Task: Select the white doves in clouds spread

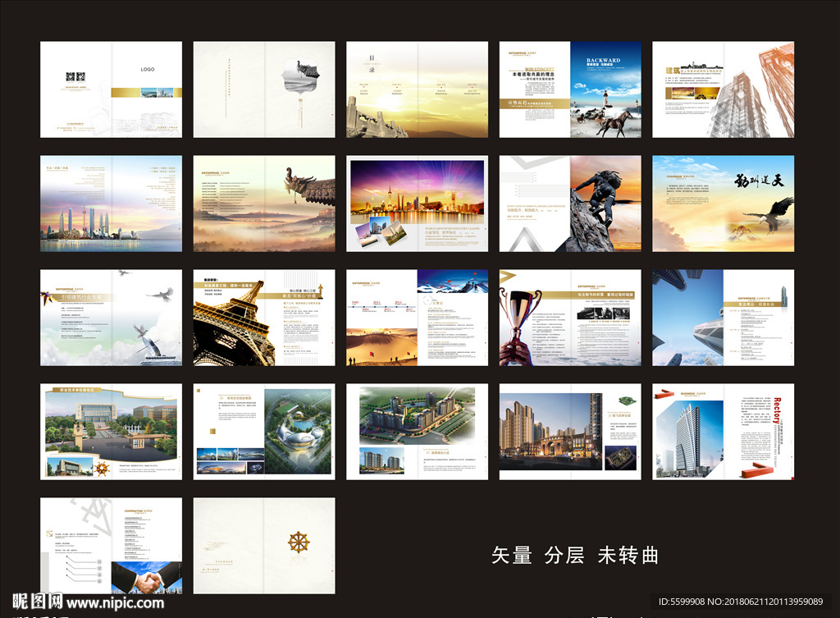Action: pyautogui.click(x=111, y=318)
